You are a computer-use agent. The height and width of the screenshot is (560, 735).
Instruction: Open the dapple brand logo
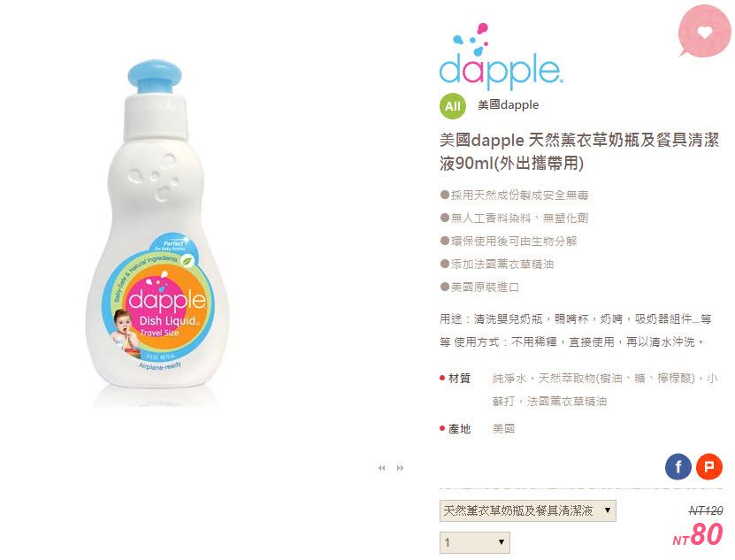tap(501, 57)
